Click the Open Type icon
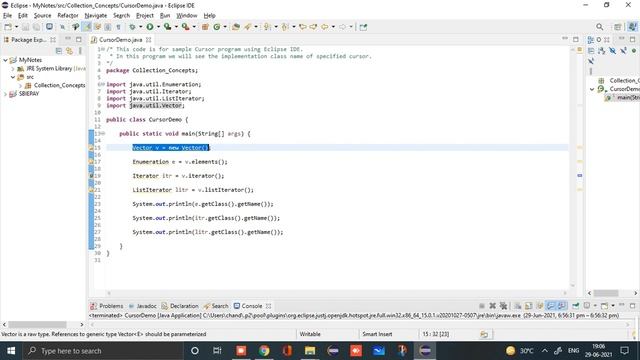The height and width of the screenshot is (360, 640). [x=236, y=27]
